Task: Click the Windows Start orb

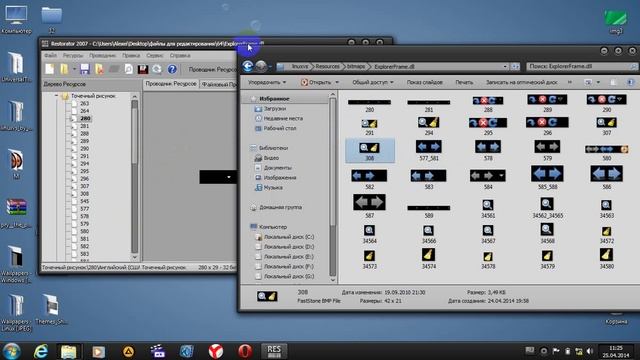Action: click(11, 351)
